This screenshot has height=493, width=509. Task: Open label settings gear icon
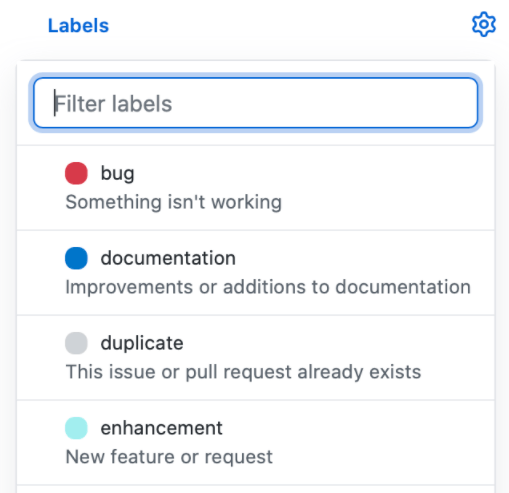[x=484, y=25]
